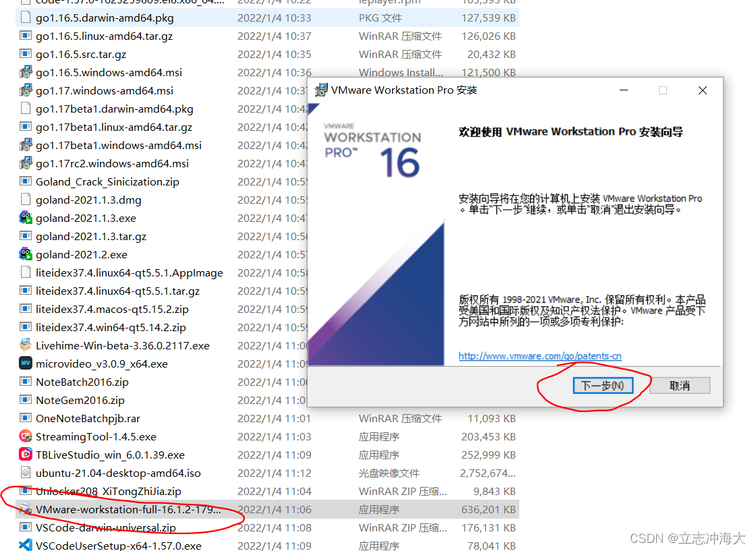
Task: Select file name ubuntu-21.04-desktop-amd64.iso
Action: 118,473
